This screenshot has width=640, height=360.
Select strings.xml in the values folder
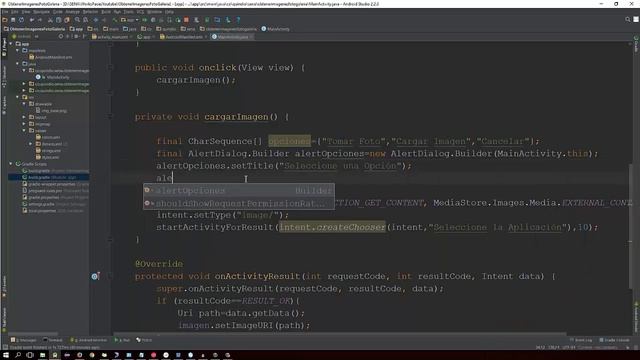click(48, 151)
